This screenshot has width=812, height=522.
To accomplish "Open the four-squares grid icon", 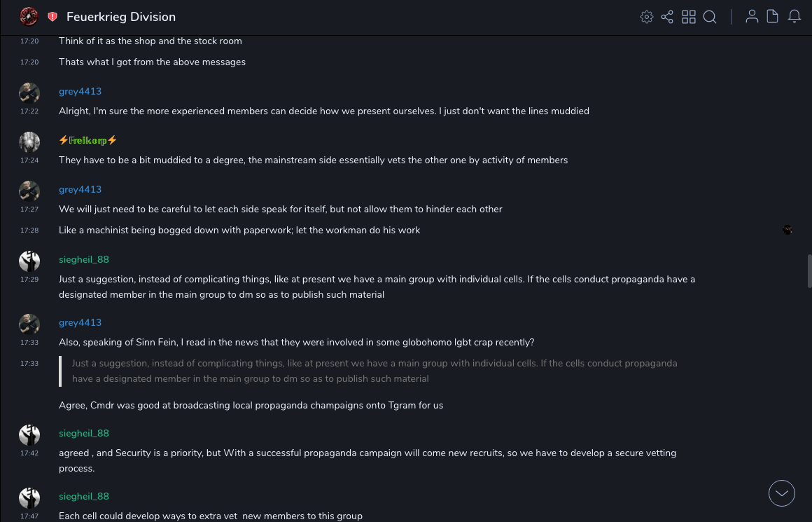I will click(x=689, y=17).
